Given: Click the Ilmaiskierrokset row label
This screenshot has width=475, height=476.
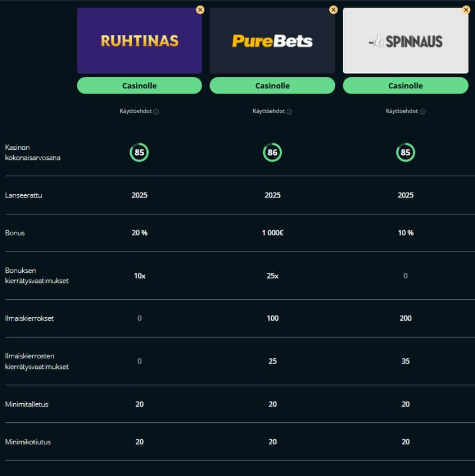Looking at the screenshot, I should pyautogui.click(x=30, y=318).
